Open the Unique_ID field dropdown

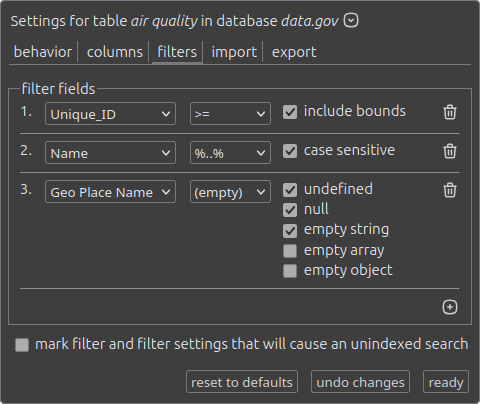point(110,114)
